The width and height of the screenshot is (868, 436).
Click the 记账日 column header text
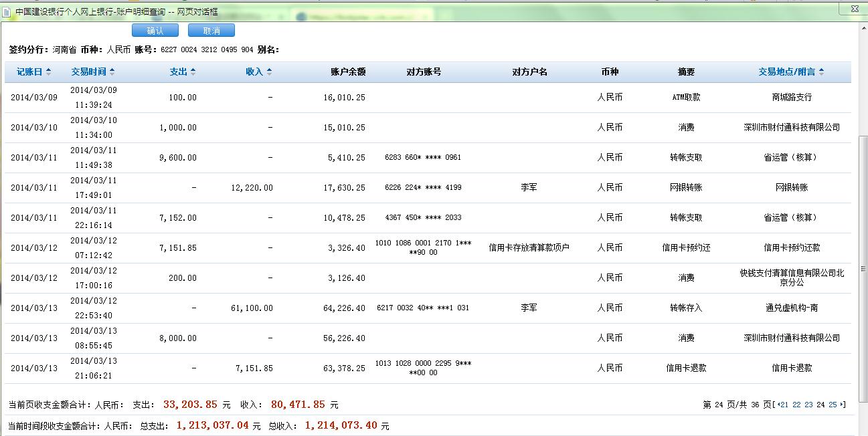pyautogui.click(x=29, y=72)
